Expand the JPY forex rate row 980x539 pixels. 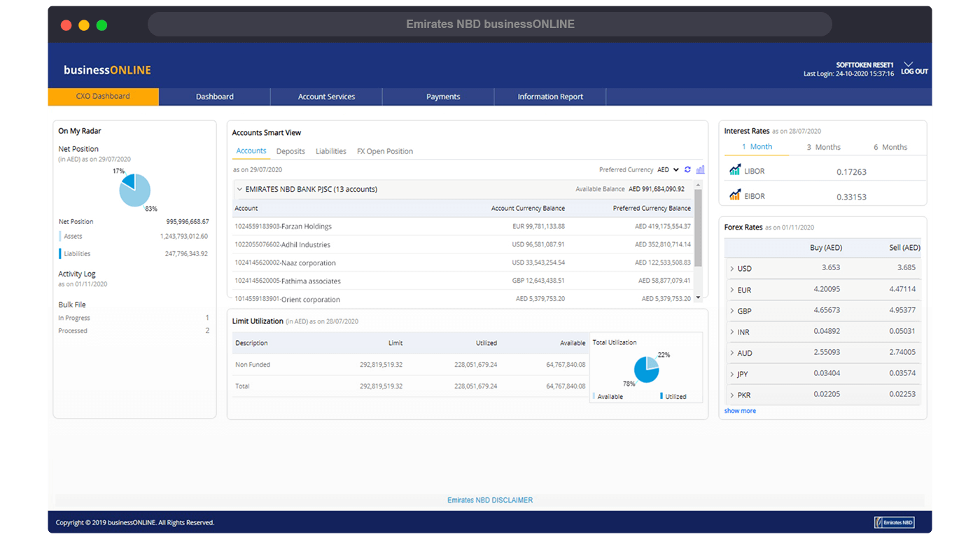[x=731, y=374]
